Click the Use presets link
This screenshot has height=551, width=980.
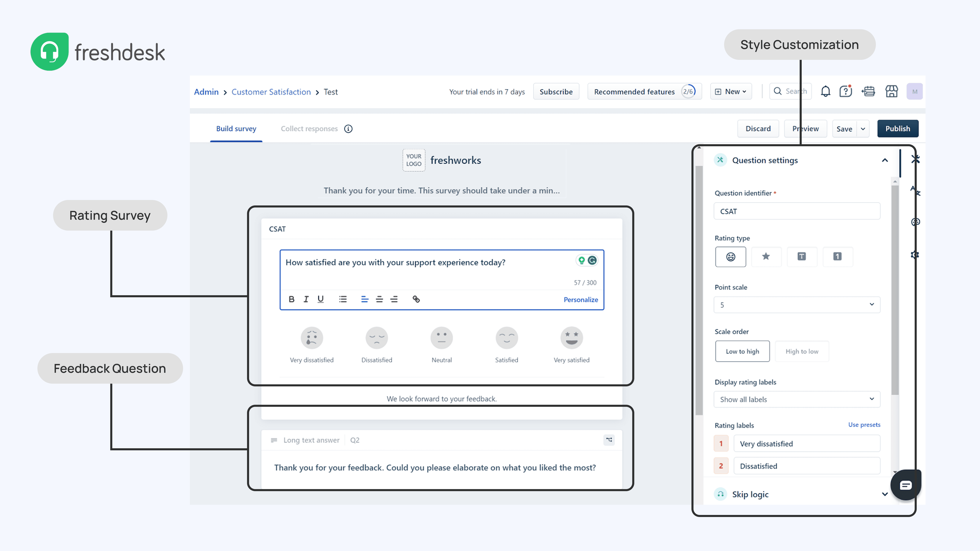coord(864,425)
